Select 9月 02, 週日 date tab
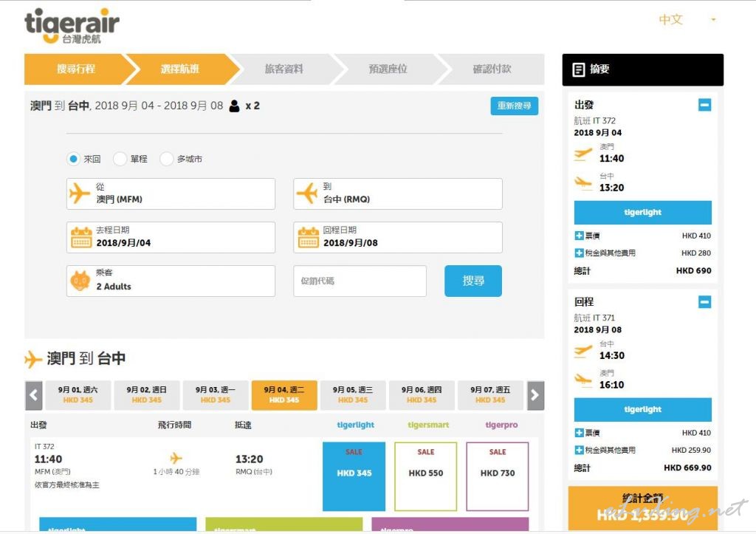This screenshot has height=534, width=756. tap(147, 395)
